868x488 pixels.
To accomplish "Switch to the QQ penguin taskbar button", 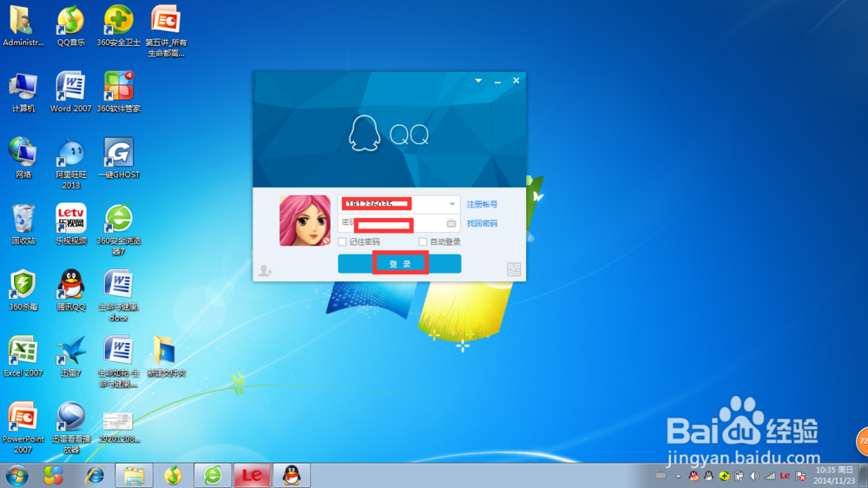I will 291,476.
